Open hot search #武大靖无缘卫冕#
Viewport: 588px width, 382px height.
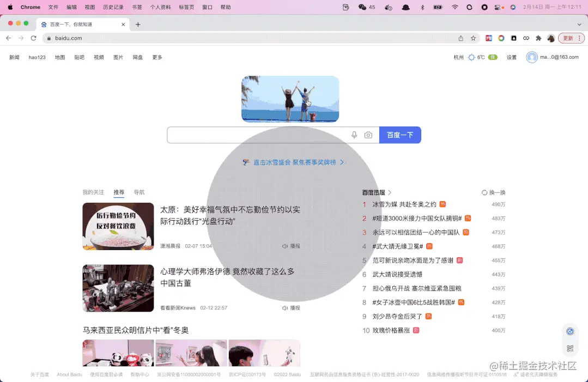click(397, 246)
